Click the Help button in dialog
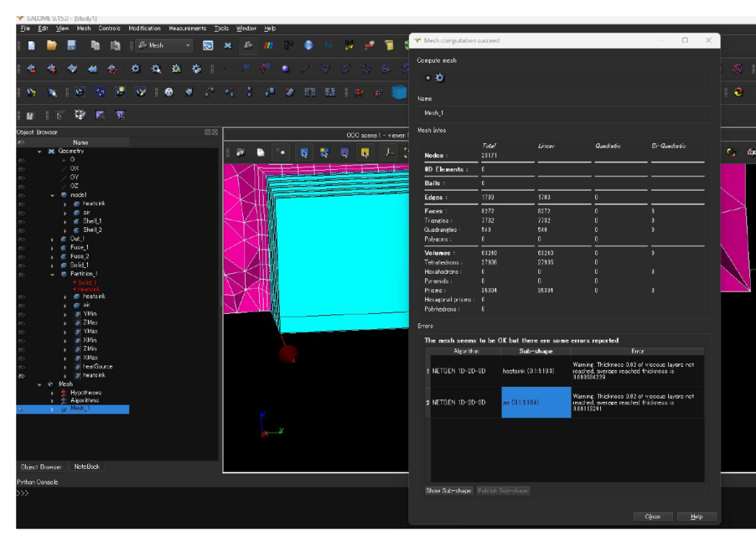 [695, 517]
